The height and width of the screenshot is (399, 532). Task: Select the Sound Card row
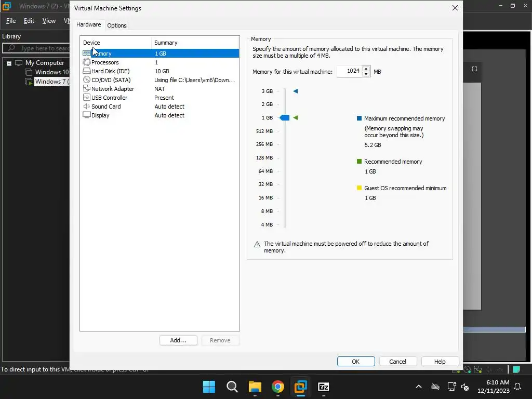[161, 107]
